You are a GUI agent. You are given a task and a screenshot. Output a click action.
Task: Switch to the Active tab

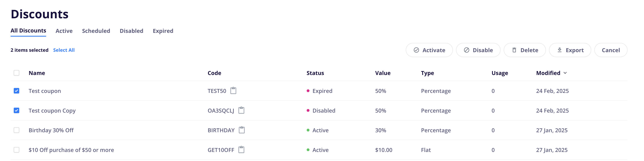point(64,31)
